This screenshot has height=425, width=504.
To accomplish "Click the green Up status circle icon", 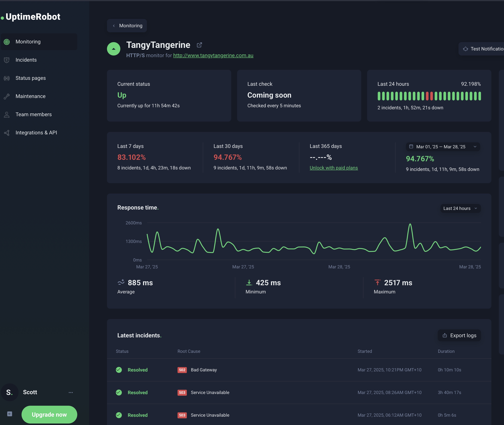I will tap(113, 49).
